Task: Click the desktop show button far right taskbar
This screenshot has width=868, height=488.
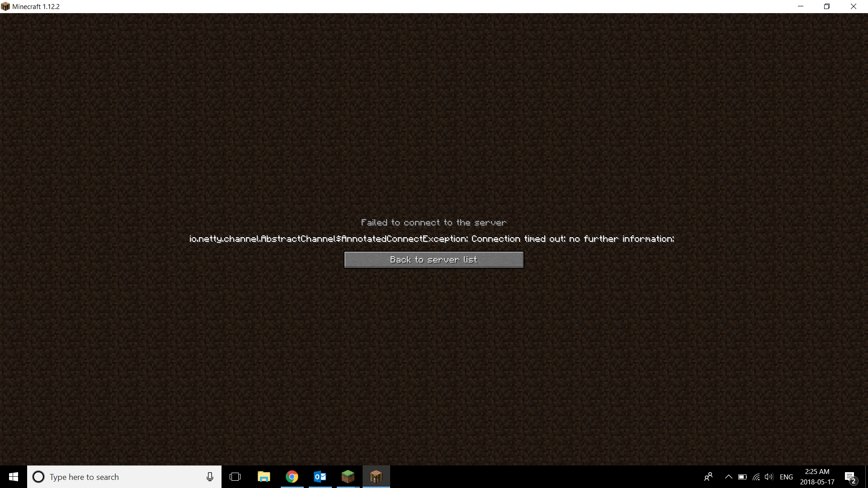Action: 866,477
